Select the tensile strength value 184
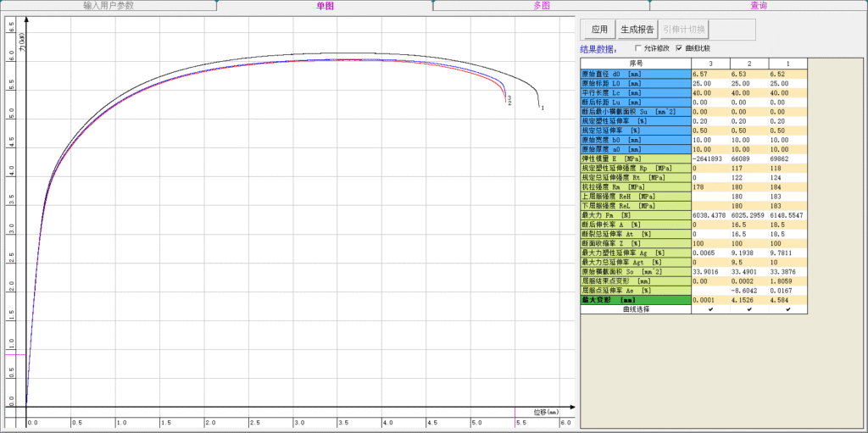Viewport: 868px width, 433px height. coord(787,187)
